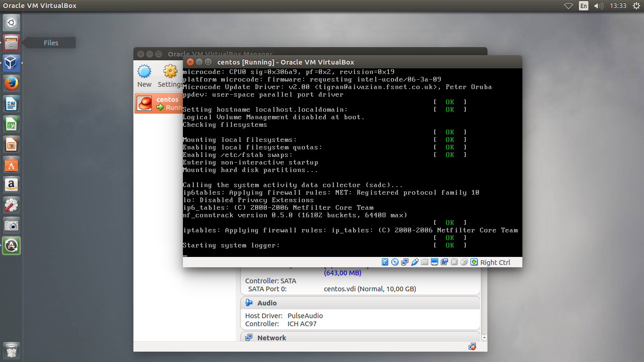The width and height of the screenshot is (644, 362).
Task: Click the hard disk activity indicator
Action: [385, 262]
